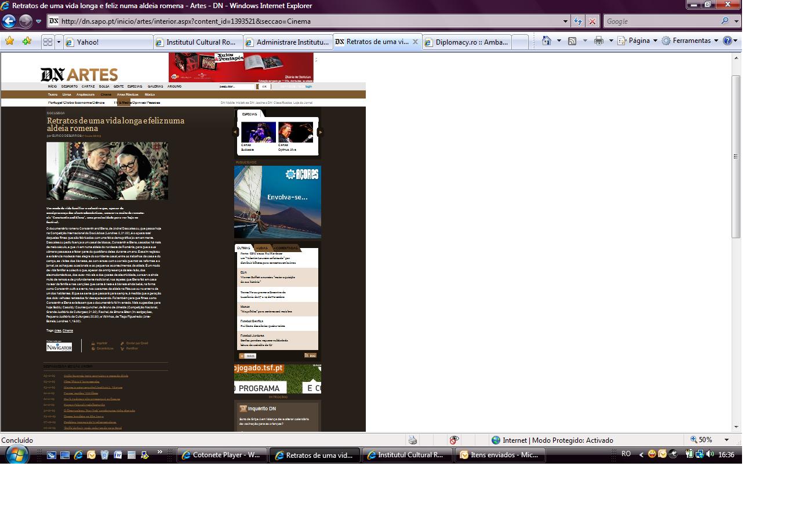The height and width of the screenshot is (532, 800).
Task: Stop loading with the red X icon
Action: tap(592, 21)
